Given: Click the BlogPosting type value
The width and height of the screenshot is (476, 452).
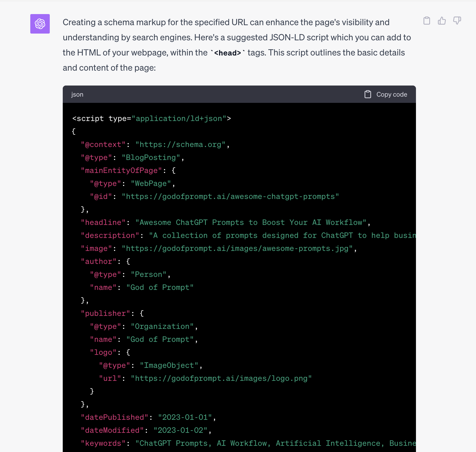Looking at the screenshot, I should 151,158.
